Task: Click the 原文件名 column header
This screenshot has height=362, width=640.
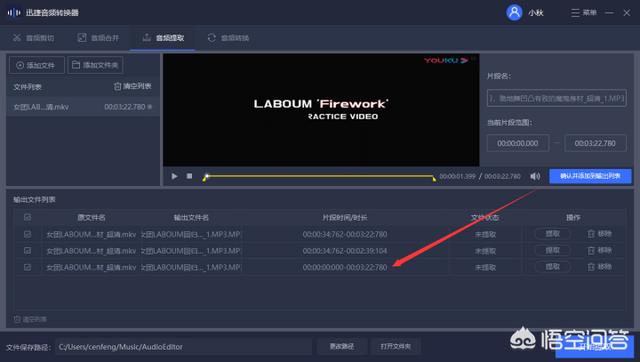Action: click(91, 218)
